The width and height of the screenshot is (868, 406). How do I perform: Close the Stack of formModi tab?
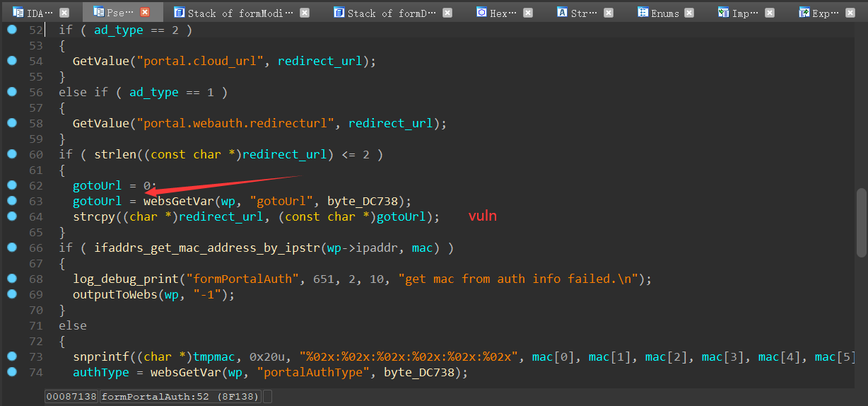tap(305, 12)
